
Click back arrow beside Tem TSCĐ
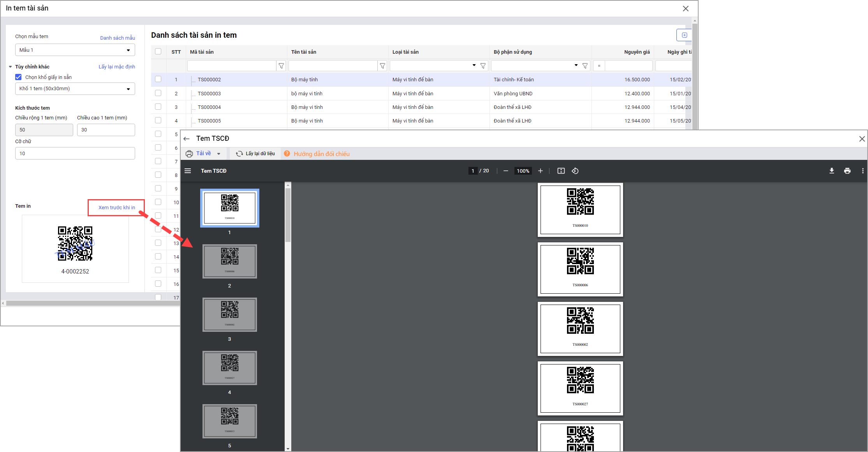point(187,139)
